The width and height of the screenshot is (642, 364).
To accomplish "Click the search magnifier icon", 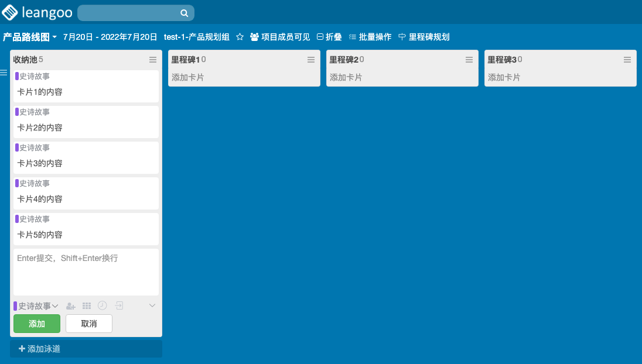I will (x=184, y=13).
